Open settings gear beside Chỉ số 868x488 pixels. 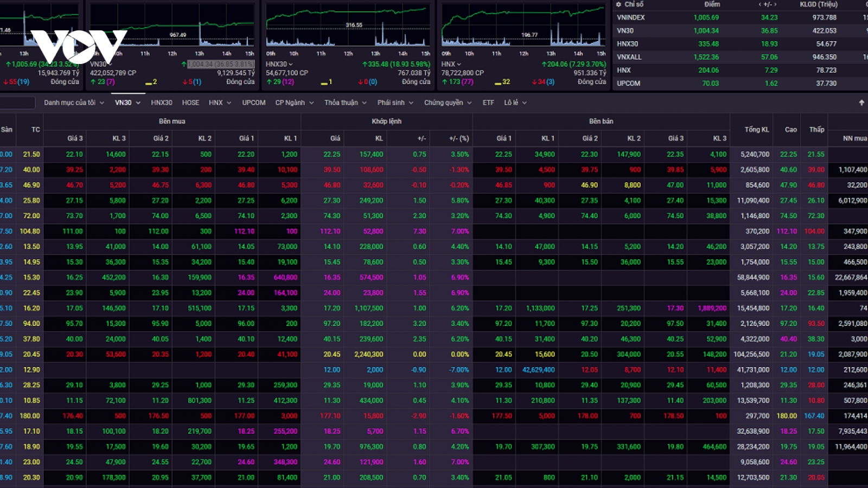(618, 4)
